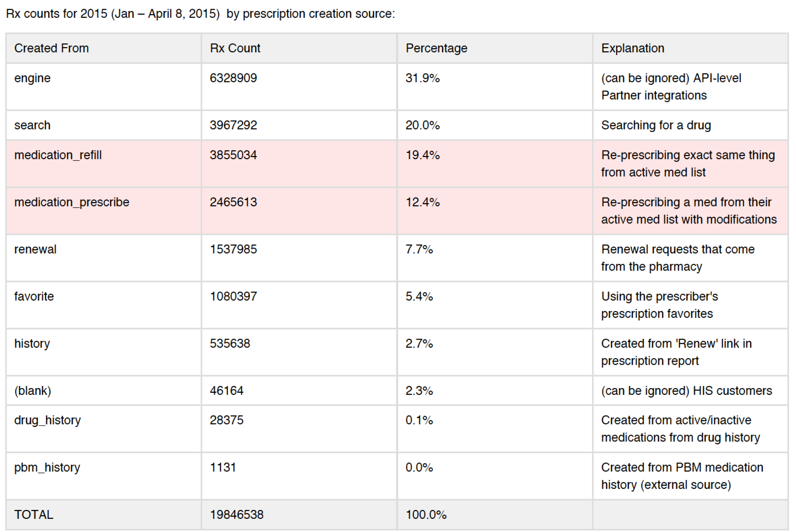Select the Rx counts title text
This screenshot has height=532, width=796.
pyautogui.click(x=200, y=14)
